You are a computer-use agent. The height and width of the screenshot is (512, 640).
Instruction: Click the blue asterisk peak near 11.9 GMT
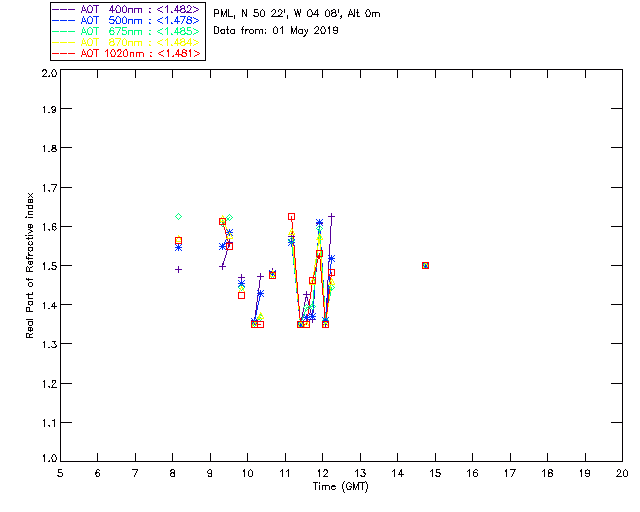319,223
